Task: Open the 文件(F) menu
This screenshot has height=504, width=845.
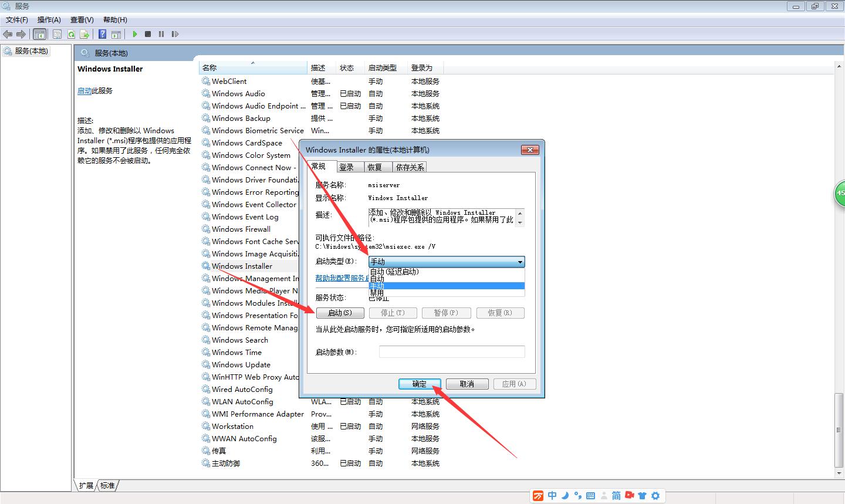Action: (x=17, y=20)
